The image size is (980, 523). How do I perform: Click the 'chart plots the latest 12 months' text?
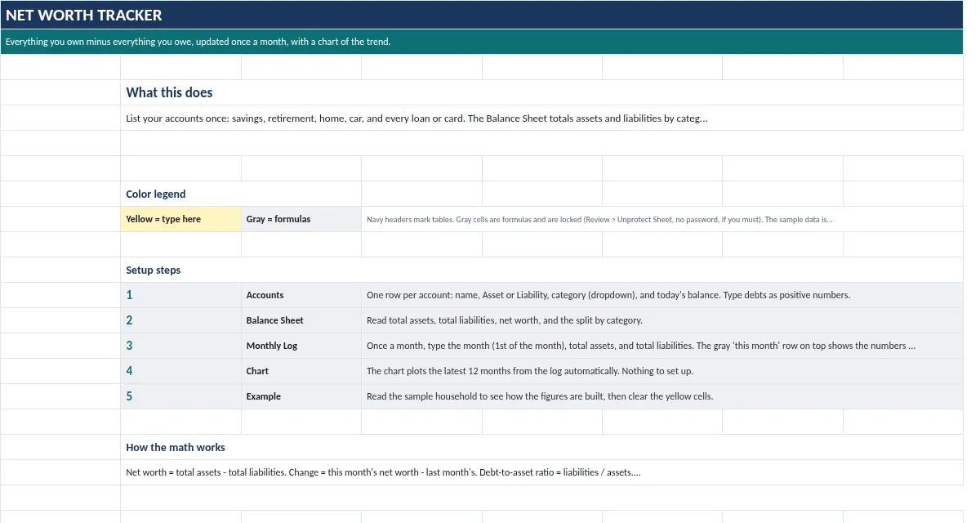[662, 371]
